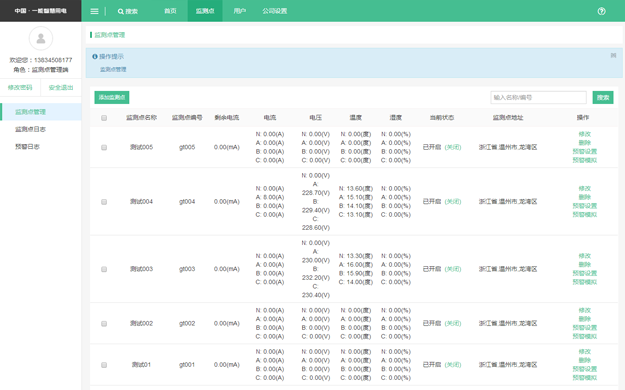This screenshot has height=390, width=625.
Task: Click the 安全退出 link
Action: click(61, 88)
